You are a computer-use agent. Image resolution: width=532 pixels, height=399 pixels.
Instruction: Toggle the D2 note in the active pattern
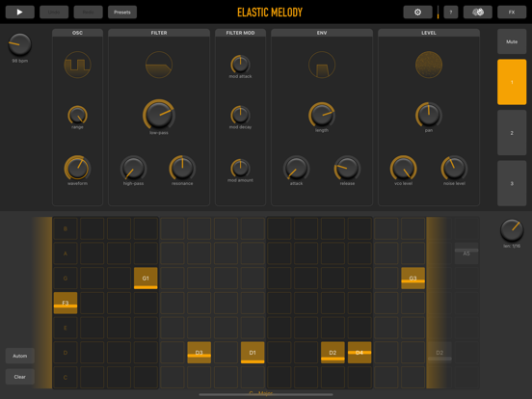tap(332, 353)
